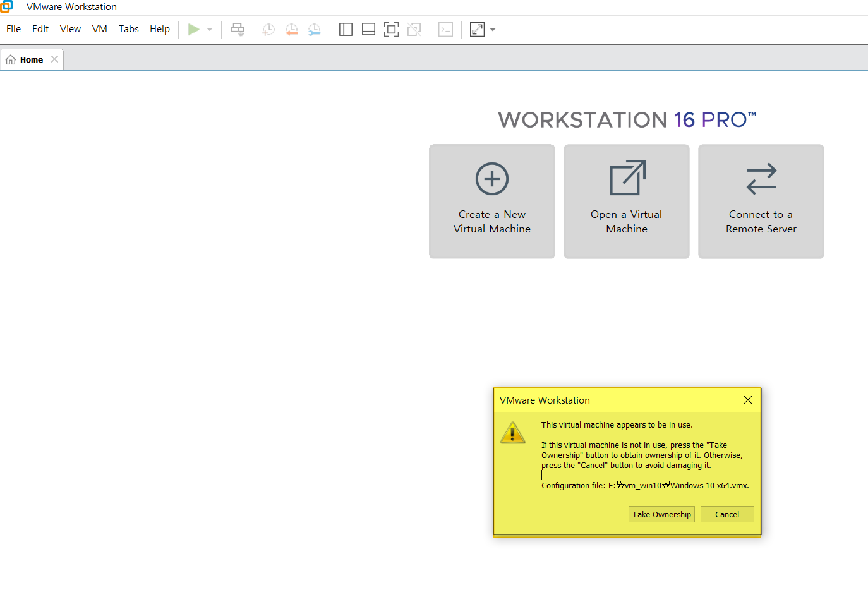Click the Revert to Snapshot icon
The width and height of the screenshot is (868, 602).
pos(291,29)
